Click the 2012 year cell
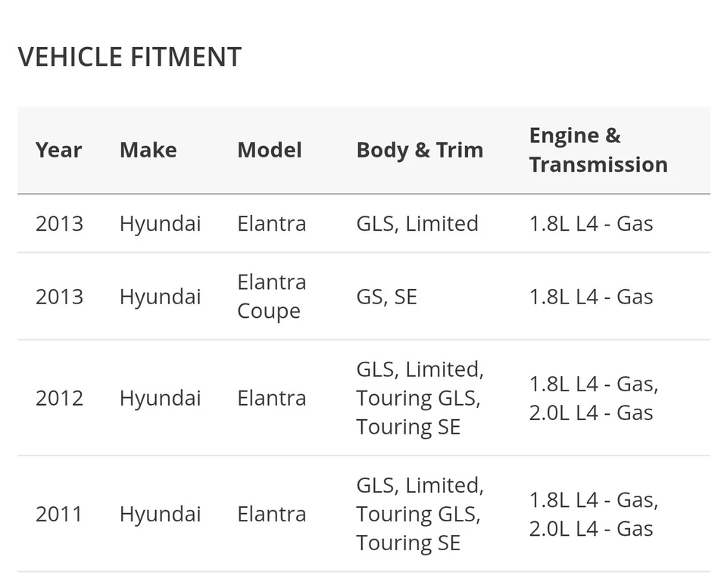 pos(59,398)
